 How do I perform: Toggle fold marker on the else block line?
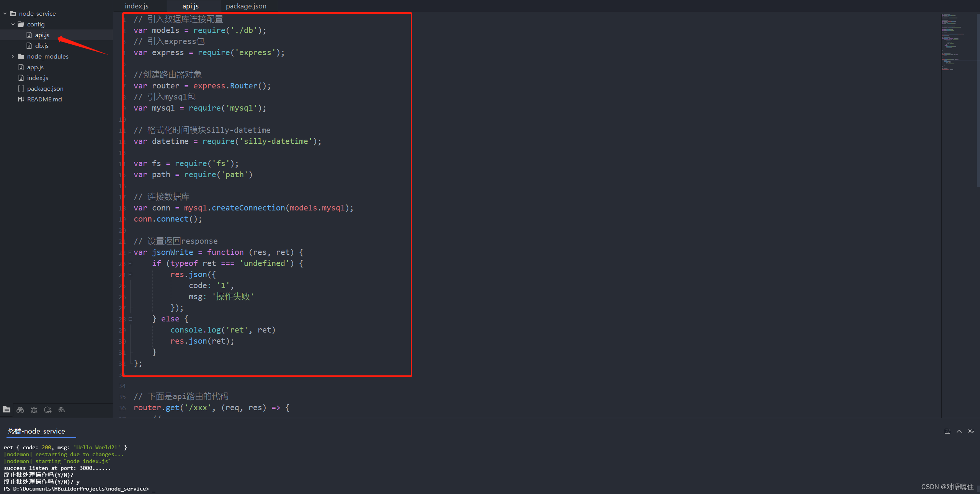tap(130, 319)
